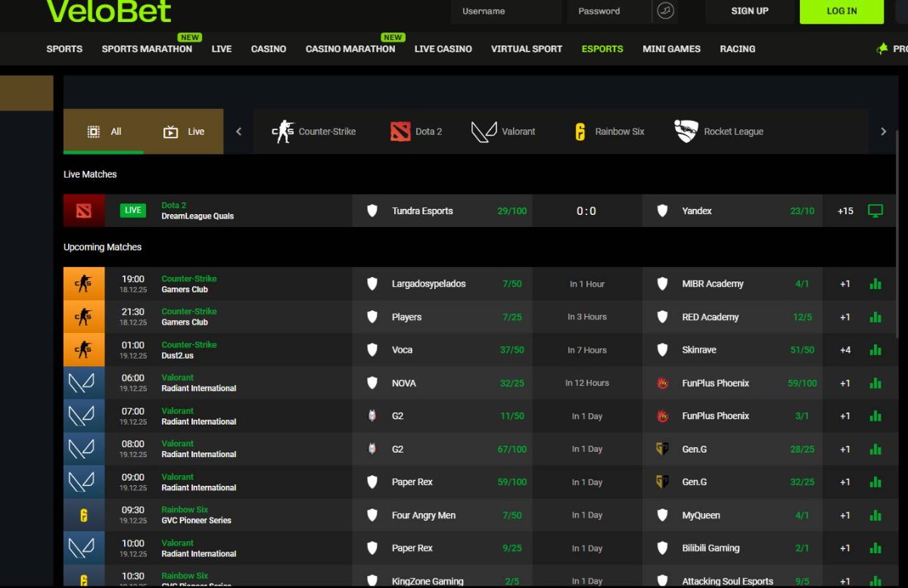Show statistics chart for Voca vs Skinrave
This screenshot has height=588, width=908.
(875, 350)
